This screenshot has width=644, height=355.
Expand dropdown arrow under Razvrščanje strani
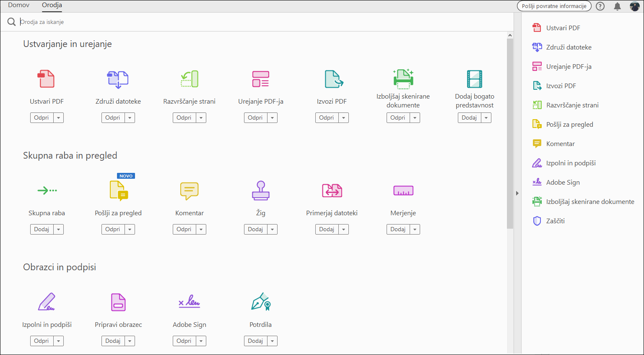[x=201, y=118]
